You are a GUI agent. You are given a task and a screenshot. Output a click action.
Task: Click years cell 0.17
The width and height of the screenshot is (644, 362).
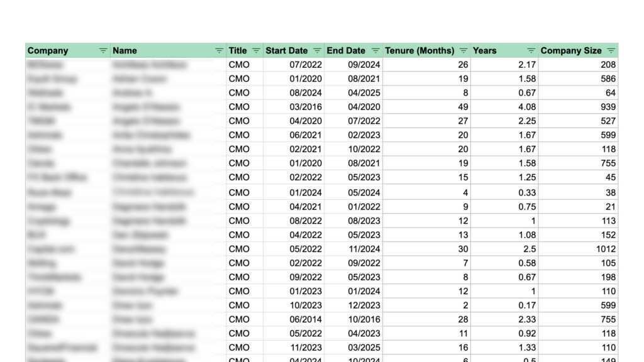click(504, 305)
